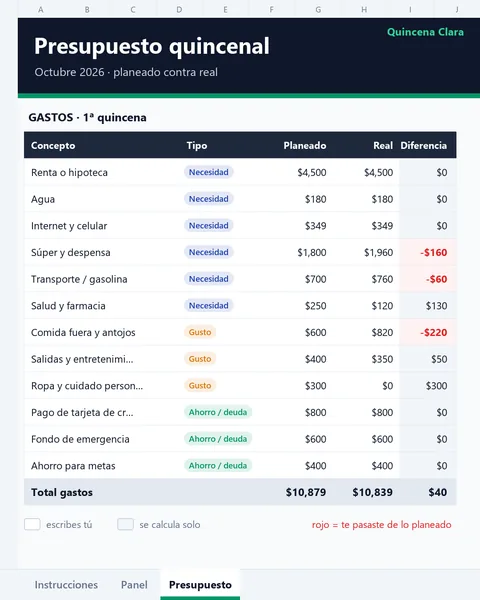Image resolution: width=480 pixels, height=600 pixels.
Task: Switch to the Instrucciones sheet tab
Action: [x=66, y=585]
